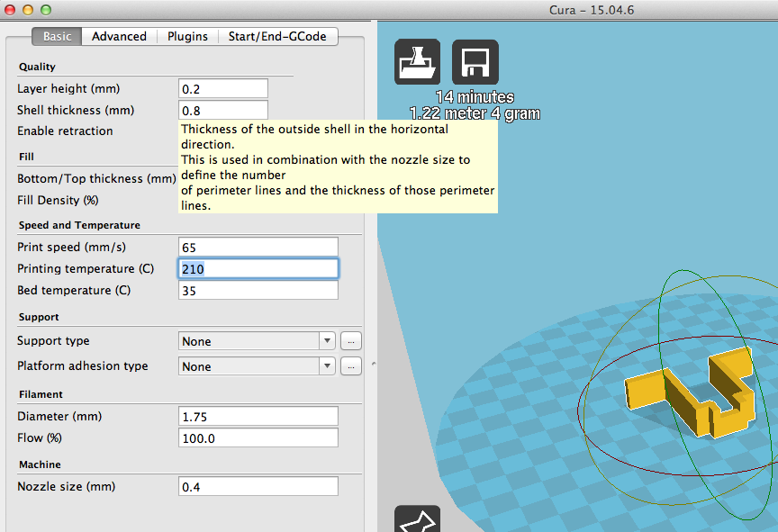Click the Save toolpath floppy icon
778x532 pixels.
(x=475, y=62)
